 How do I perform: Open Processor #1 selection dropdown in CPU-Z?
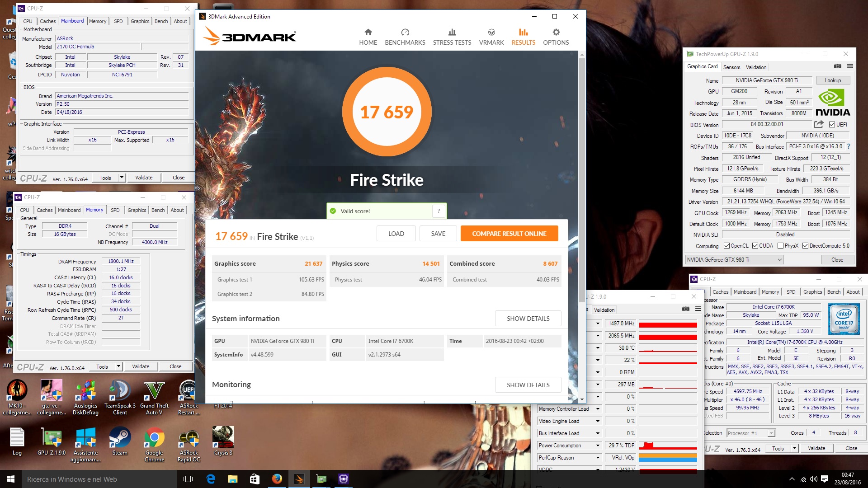click(x=751, y=433)
